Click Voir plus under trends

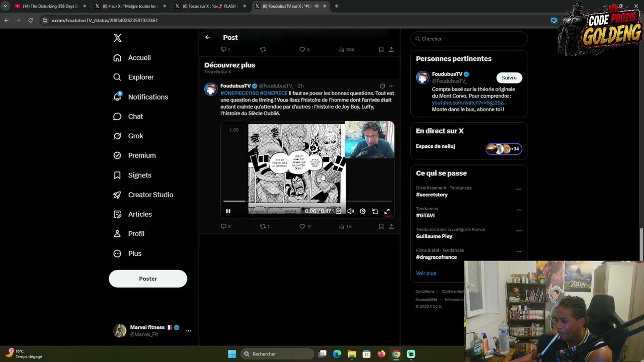coord(426,274)
